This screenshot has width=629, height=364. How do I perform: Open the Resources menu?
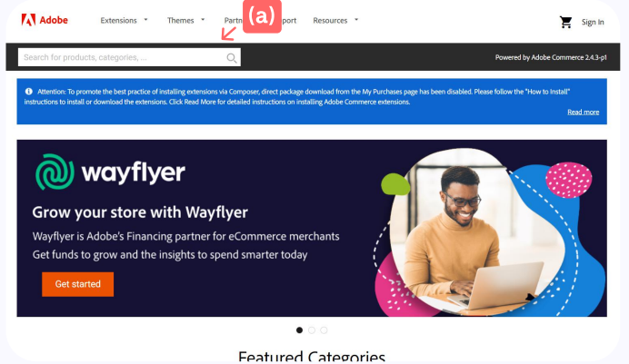(330, 20)
